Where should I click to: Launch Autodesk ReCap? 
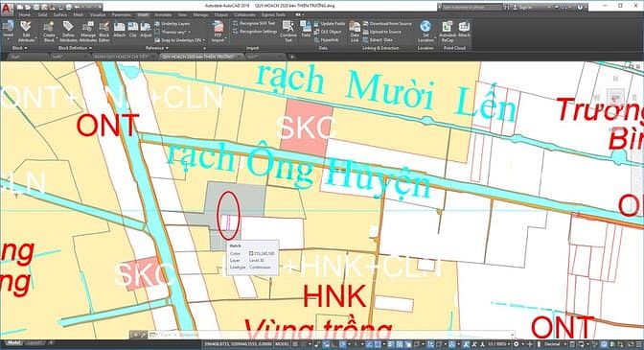(x=448, y=32)
